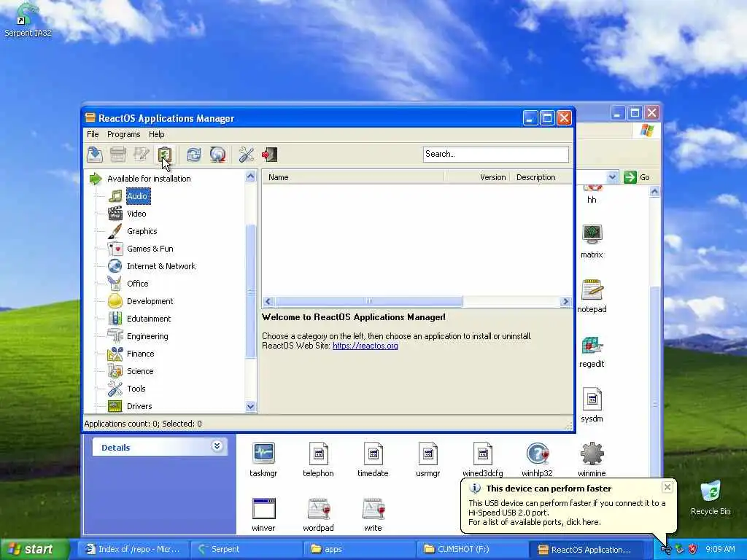Click the Install toolbar icon
This screenshot has width=747, height=560.
point(95,155)
